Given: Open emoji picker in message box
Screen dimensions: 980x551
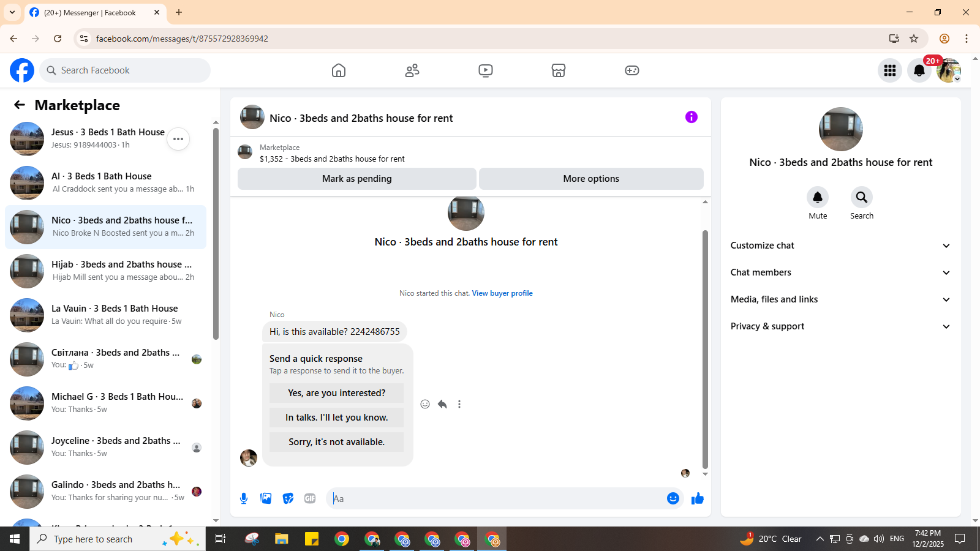Looking at the screenshot, I should click(673, 498).
